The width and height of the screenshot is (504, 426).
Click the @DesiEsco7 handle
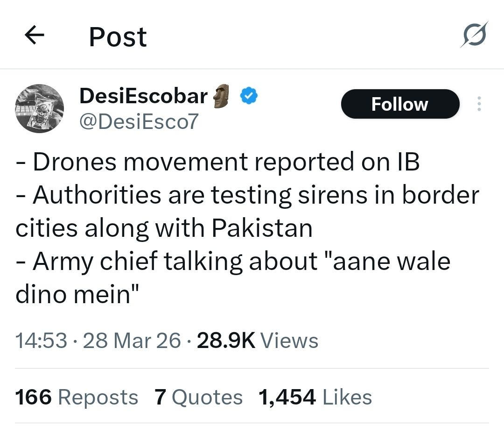[x=139, y=122]
